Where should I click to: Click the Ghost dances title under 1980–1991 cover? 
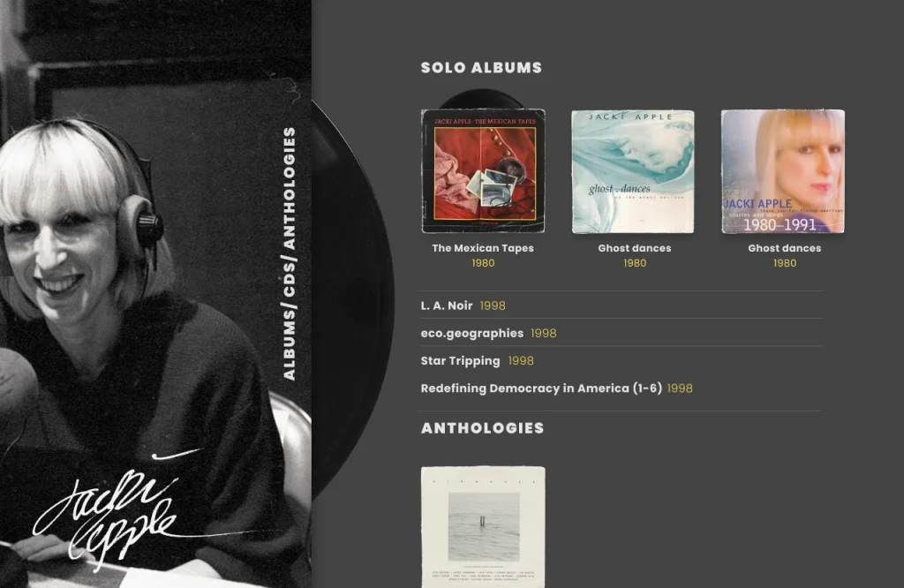click(x=784, y=248)
